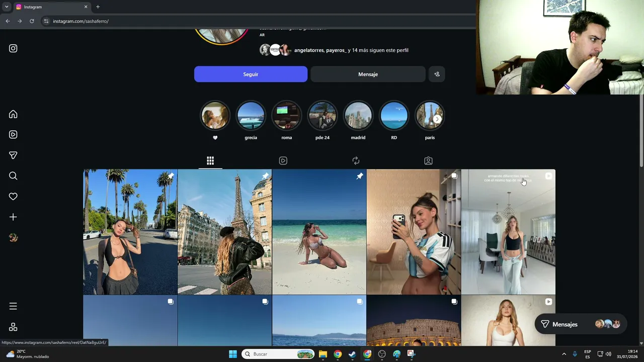Create a new post with plus icon
Screen dimensions: 644x362
[13, 217]
